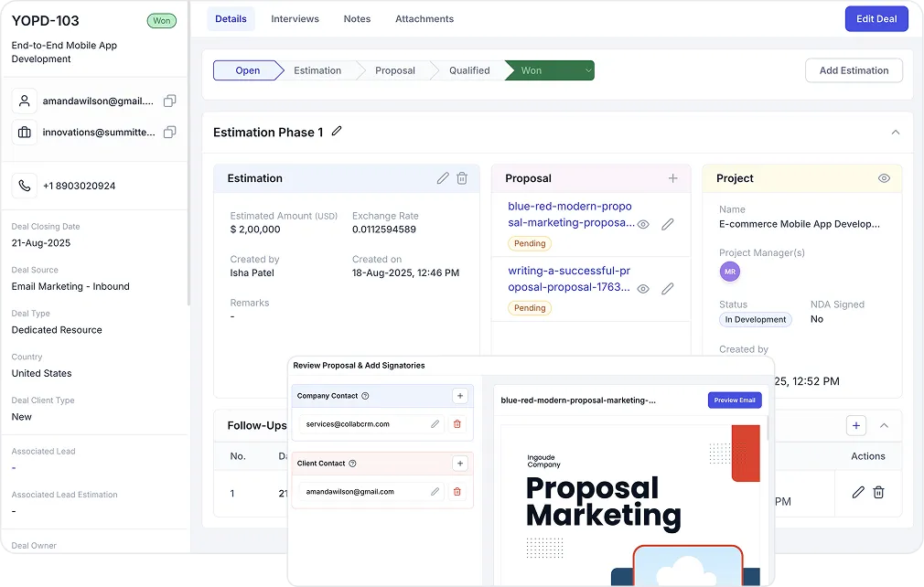924x587 pixels.
Task: Collapse the panel above the Actions table
Action: [883, 425]
